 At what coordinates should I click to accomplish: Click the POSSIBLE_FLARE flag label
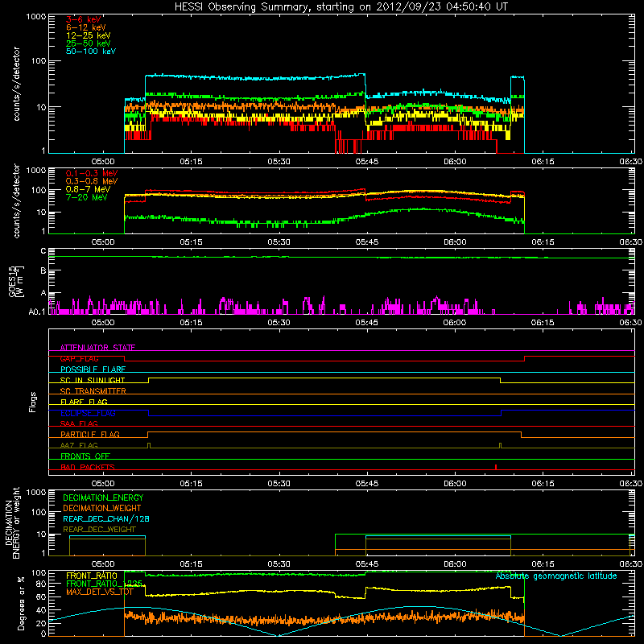(x=93, y=369)
